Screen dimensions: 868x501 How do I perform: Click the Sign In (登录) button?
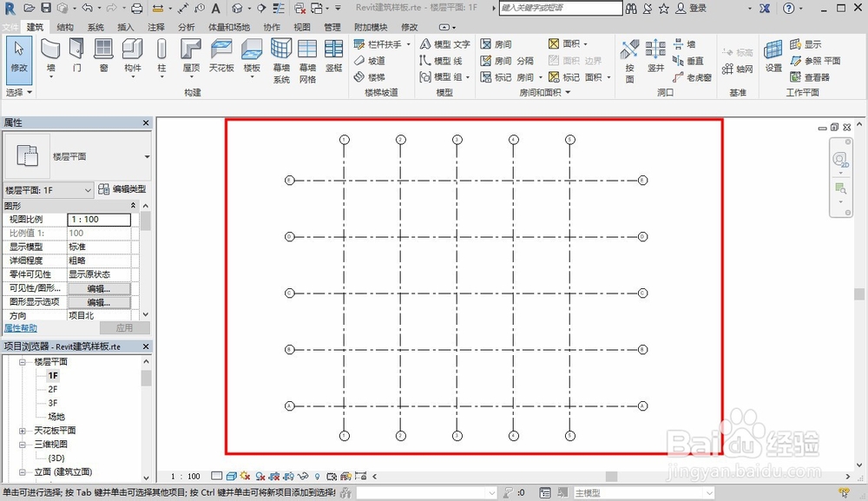click(692, 8)
